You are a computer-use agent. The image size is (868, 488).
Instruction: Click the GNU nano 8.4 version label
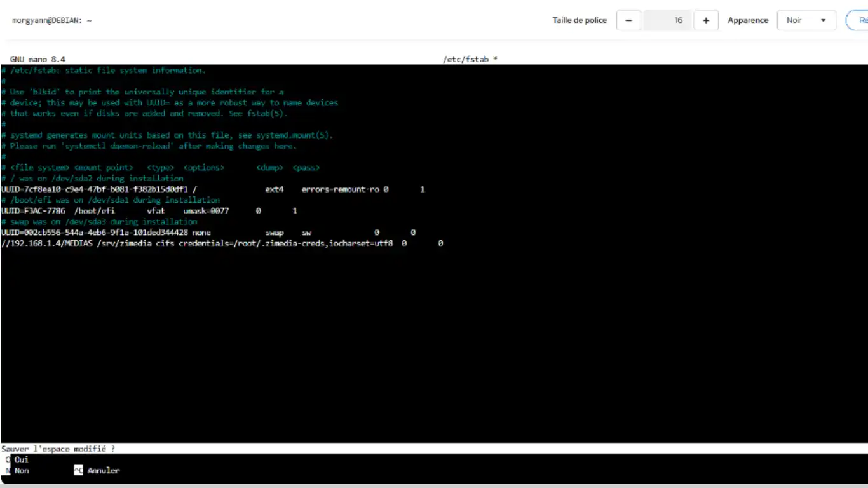[37, 59]
